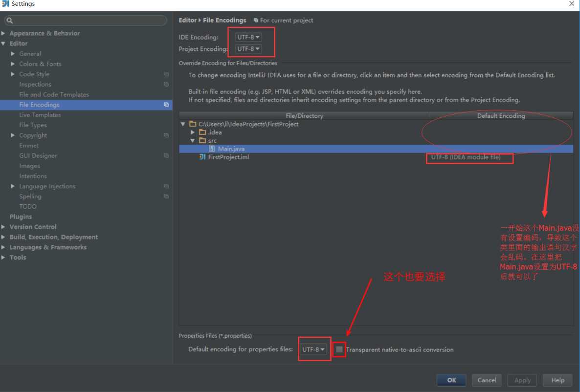Open default encoding for properties files dropdown

coord(313,349)
